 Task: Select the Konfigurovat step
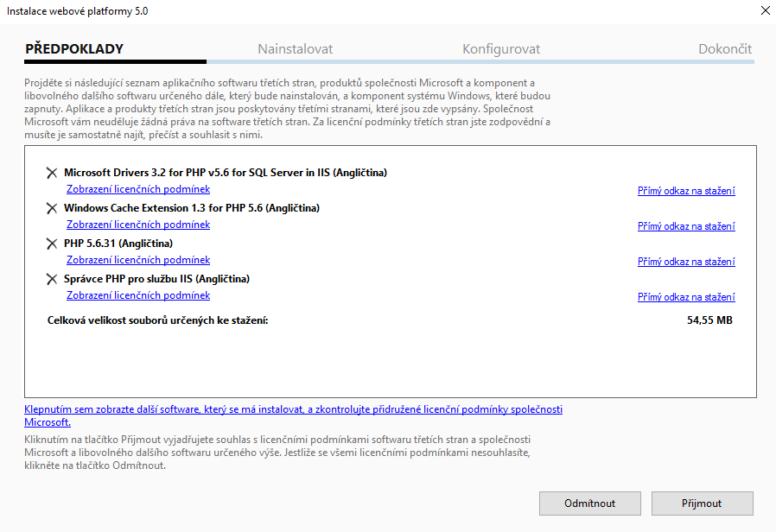pyautogui.click(x=501, y=49)
